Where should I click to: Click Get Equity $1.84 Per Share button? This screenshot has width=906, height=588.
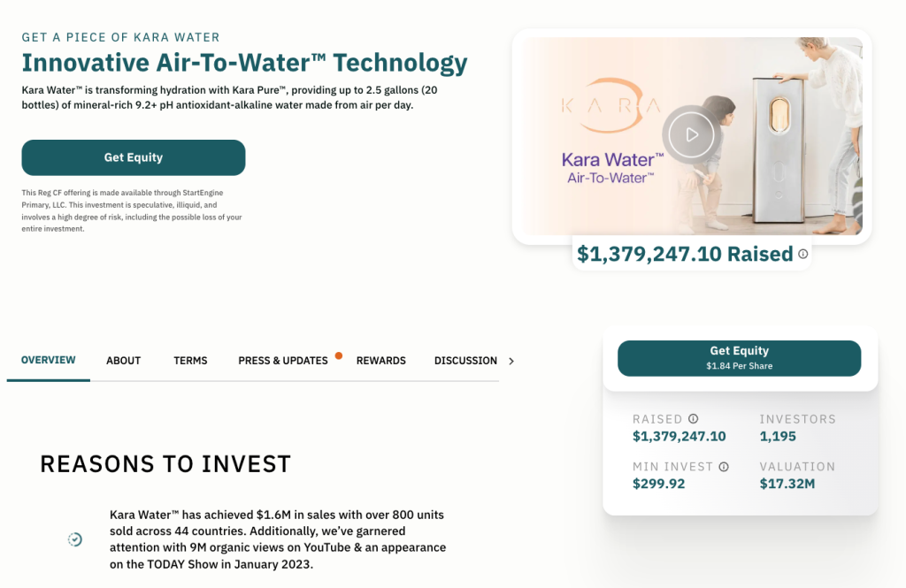coord(740,358)
